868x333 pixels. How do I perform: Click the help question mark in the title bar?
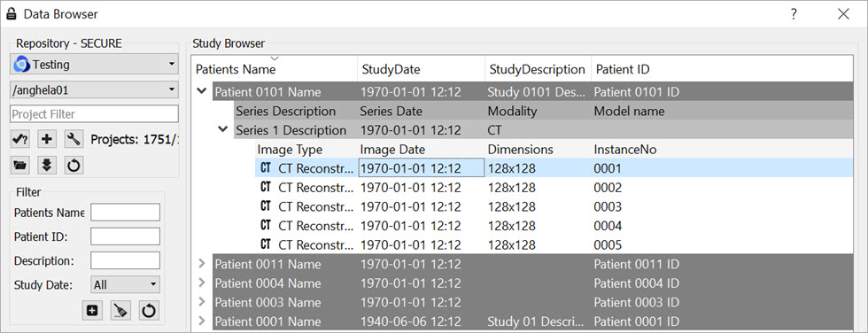[x=794, y=14]
